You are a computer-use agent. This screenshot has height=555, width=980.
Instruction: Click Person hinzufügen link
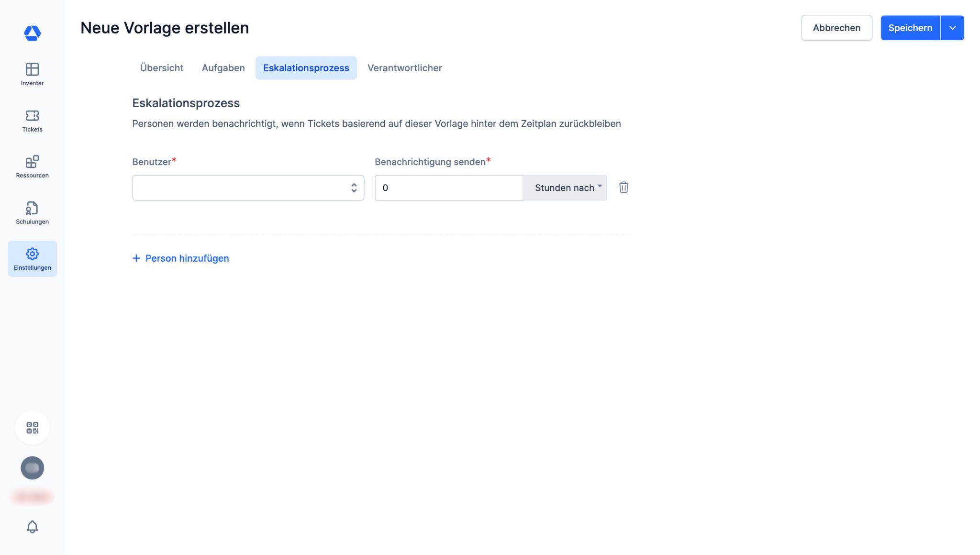pos(181,258)
